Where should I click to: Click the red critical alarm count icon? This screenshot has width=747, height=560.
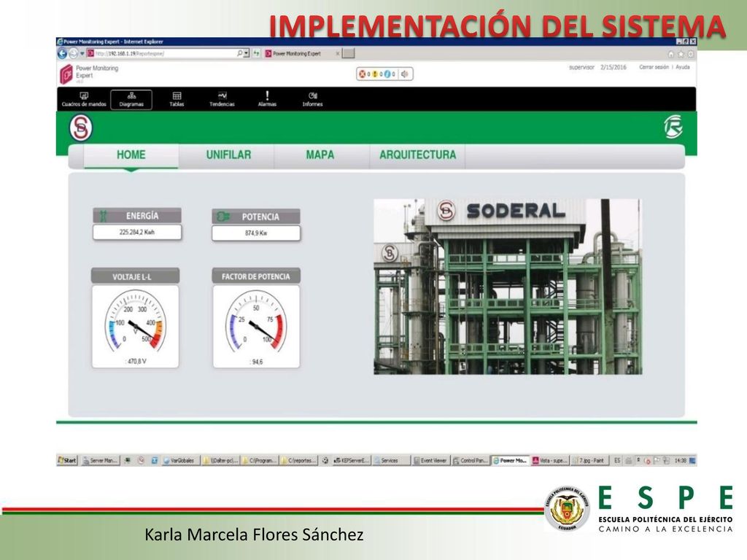point(362,74)
